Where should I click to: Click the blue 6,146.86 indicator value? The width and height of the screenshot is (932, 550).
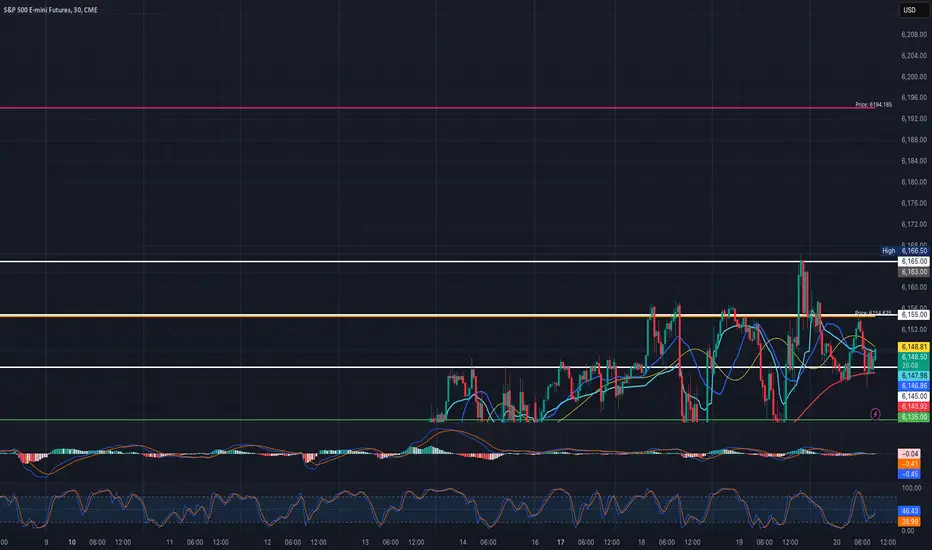coord(914,386)
